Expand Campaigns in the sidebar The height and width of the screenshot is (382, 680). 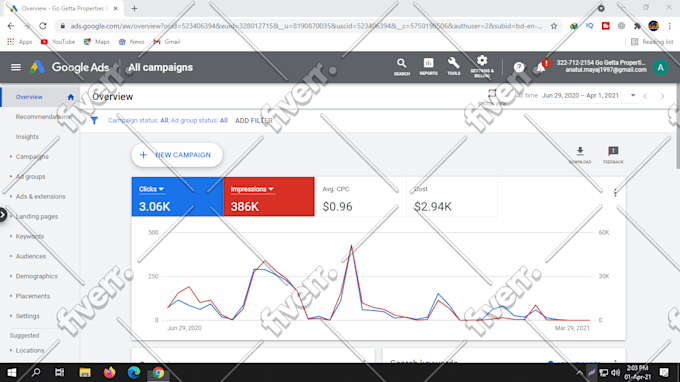(31, 157)
